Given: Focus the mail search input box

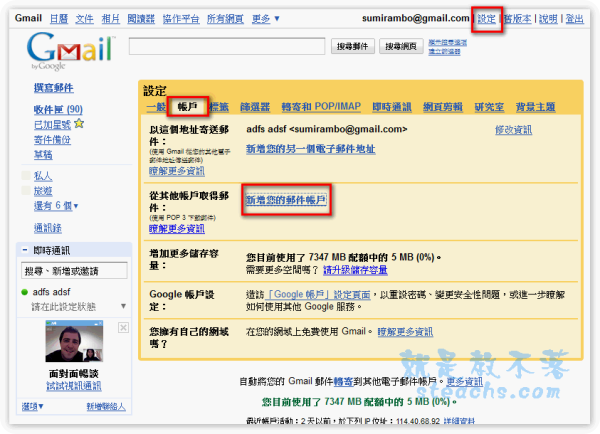Looking at the screenshot, I should [227, 46].
